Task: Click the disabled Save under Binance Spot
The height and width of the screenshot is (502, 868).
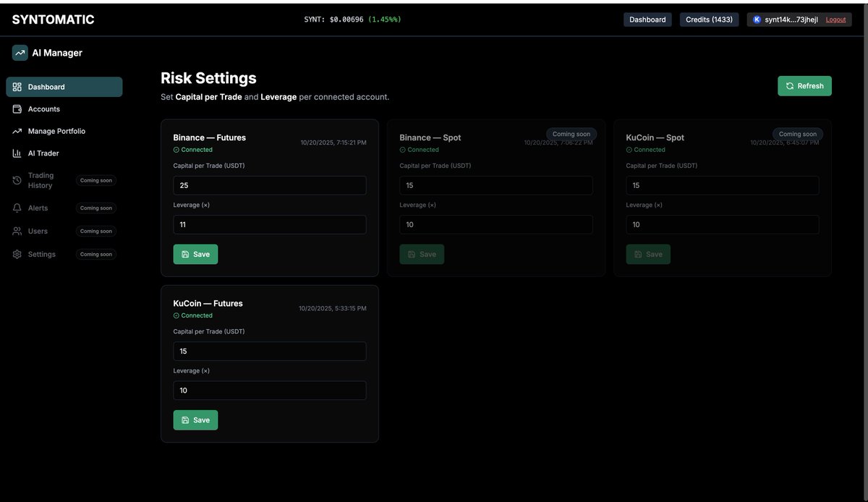Action: (422, 254)
